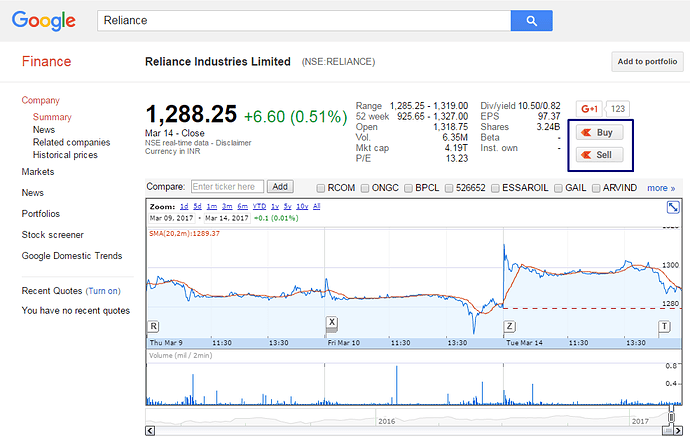Click the Buy button
Image resolution: width=690 pixels, height=437 pixels.
pos(599,132)
